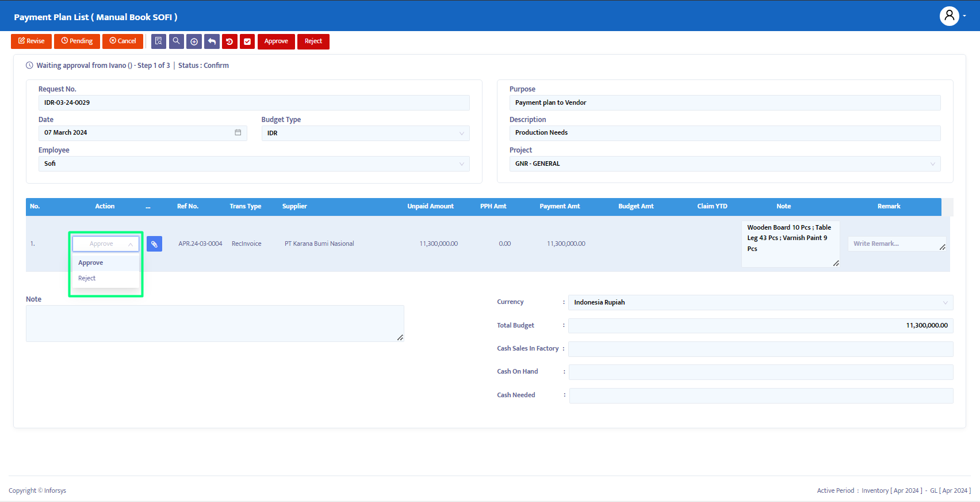Click the Purpose input field

pyautogui.click(x=725, y=102)
